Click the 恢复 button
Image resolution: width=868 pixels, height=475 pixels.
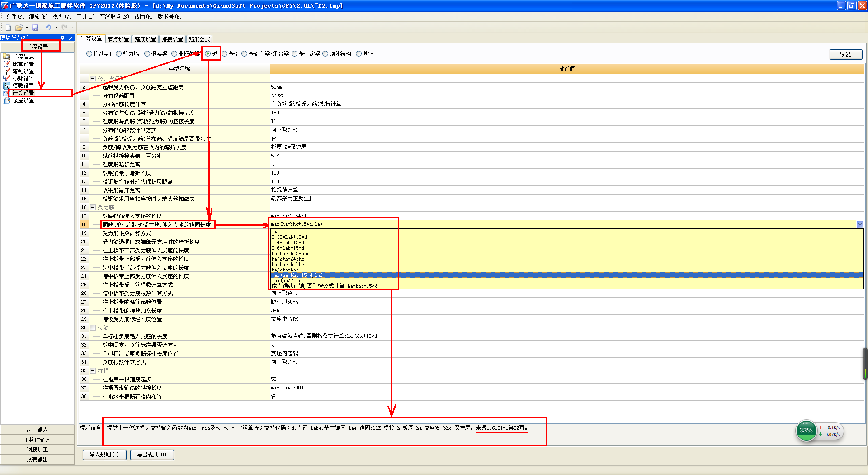click(x=845, y=54)
